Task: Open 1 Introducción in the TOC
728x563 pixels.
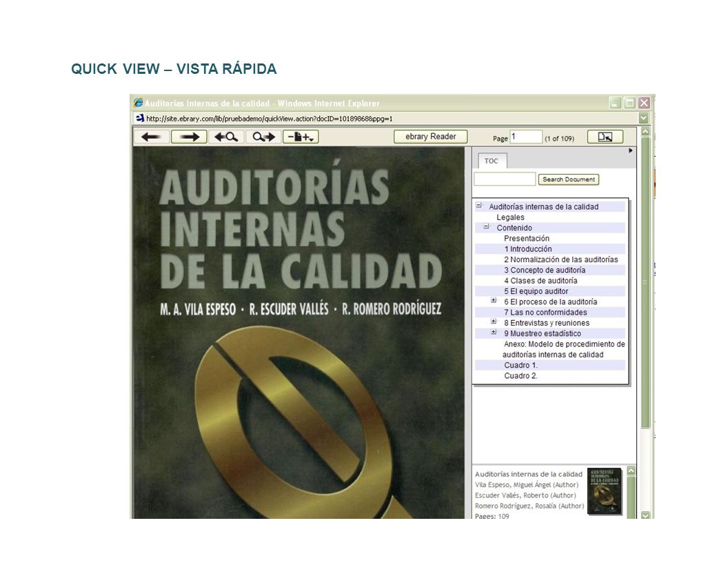Action: [528, 249]
